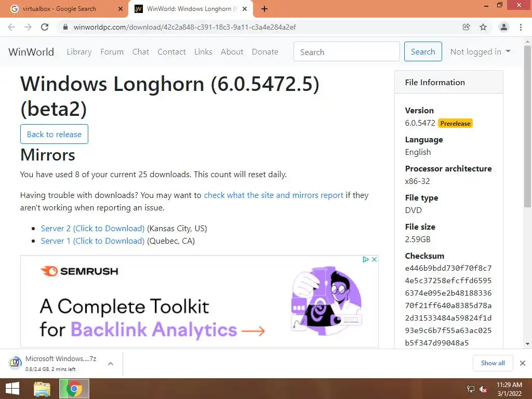Viewport: 532px width, 399px height.
Task: Open Chrome three-dot menu
Action: pos(521,27)
